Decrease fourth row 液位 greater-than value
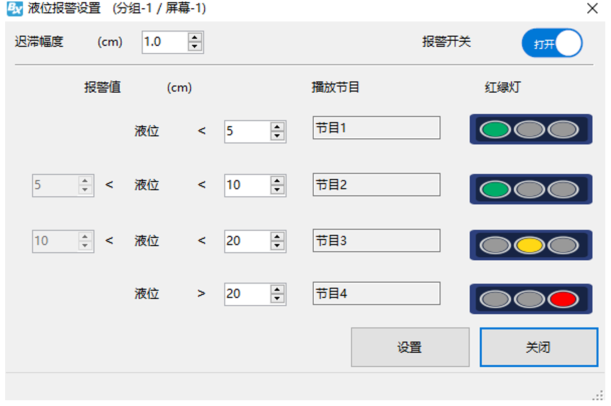 [x=276, y=299]
